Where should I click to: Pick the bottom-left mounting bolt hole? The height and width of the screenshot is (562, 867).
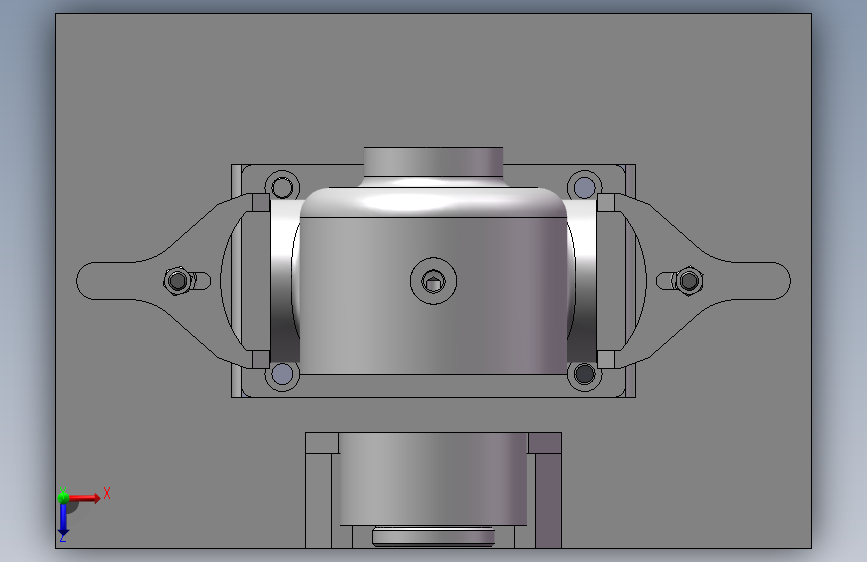tap(283, 374)
